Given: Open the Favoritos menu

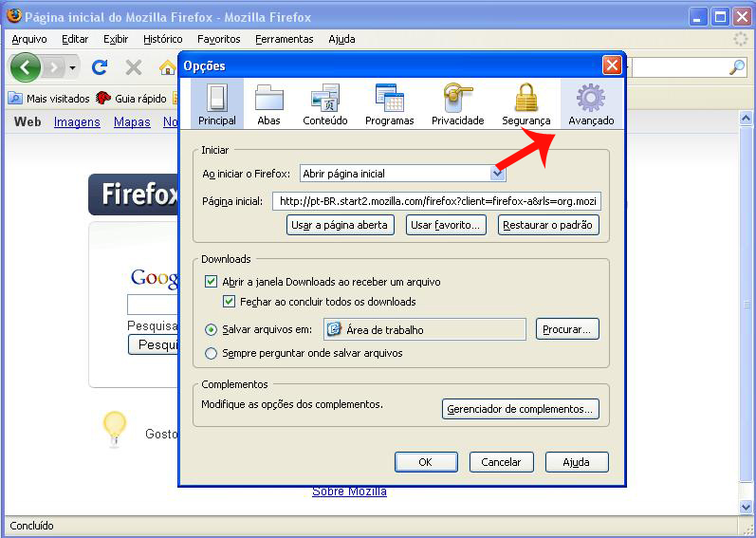Looking at the screenshot, I should pos(219,39).
